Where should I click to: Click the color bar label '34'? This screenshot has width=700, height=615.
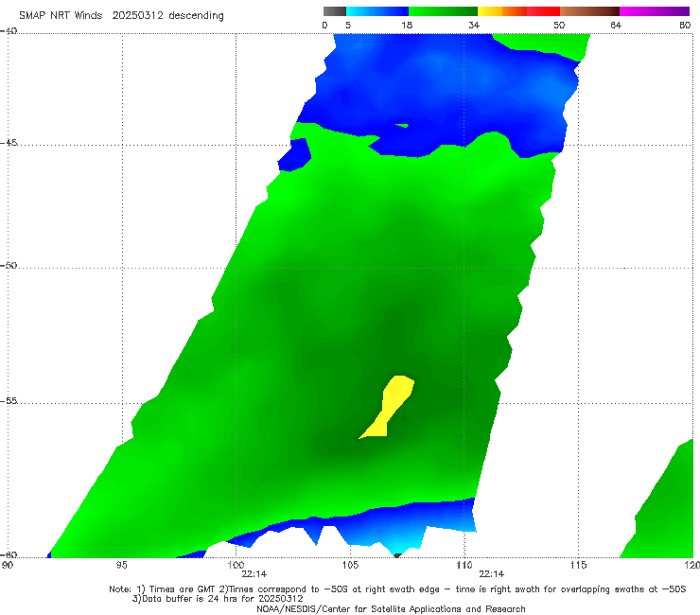[x=474, y=25]
